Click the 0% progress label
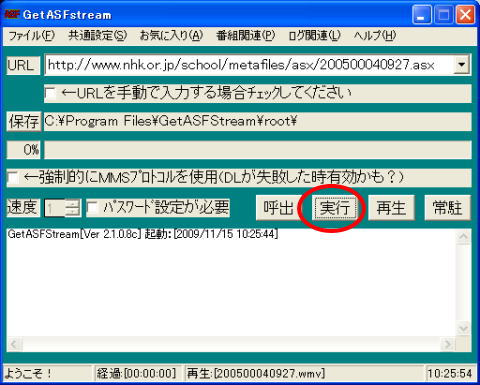This screenshot has width=480, height=385. pos(24,150)
